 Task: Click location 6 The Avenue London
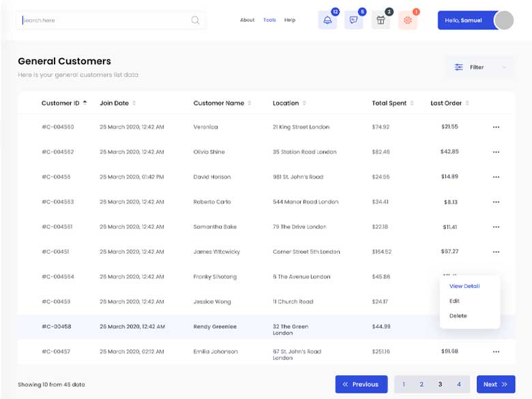(x=301, y=276)
